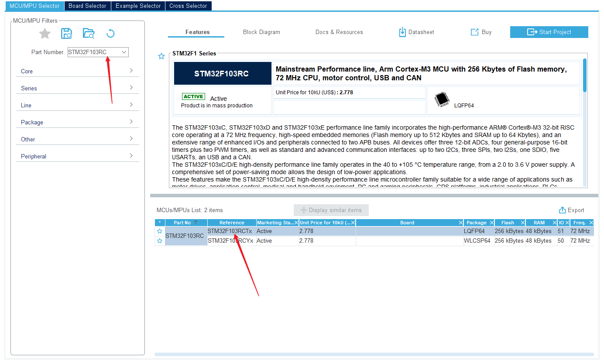Remove Unit Price column with X
This screenshot has height=364, width=604.
pos(353,223)
